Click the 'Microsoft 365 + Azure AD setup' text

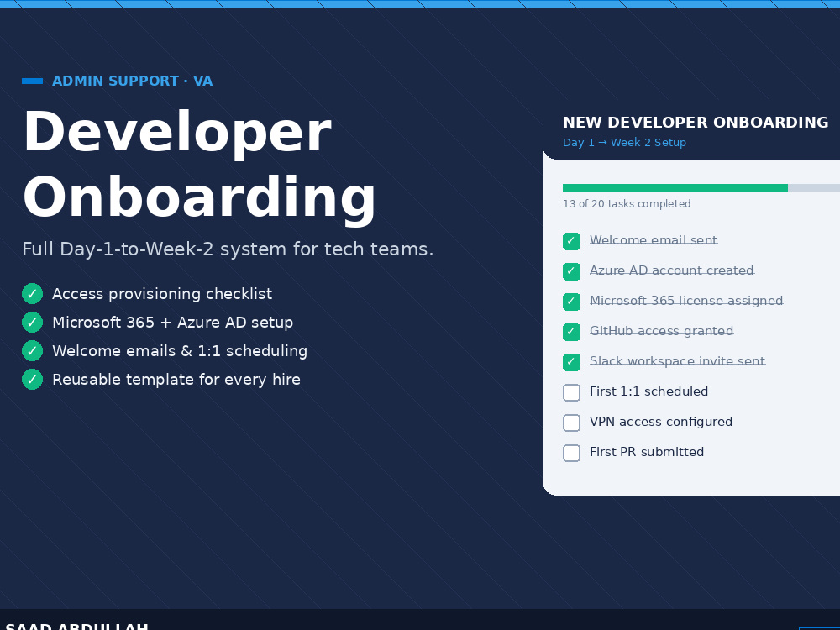click(x=172, y=322)
